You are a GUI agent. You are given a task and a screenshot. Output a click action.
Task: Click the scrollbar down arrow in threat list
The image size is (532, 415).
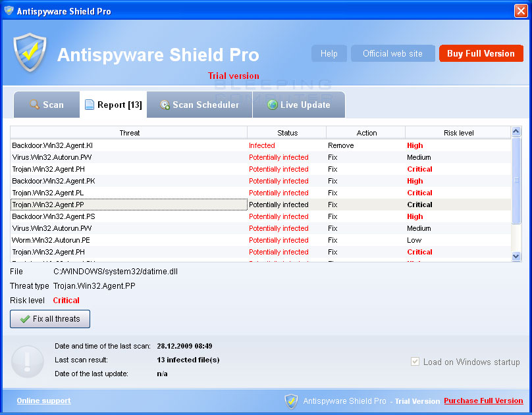point(516,256)
